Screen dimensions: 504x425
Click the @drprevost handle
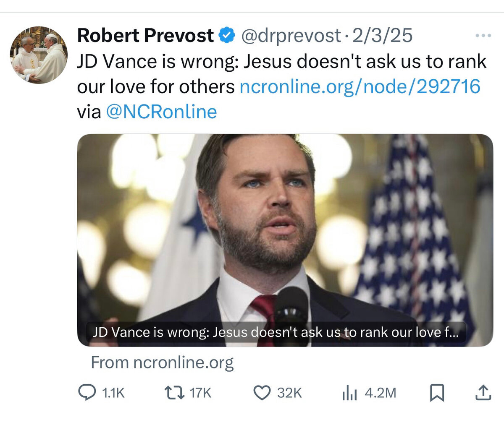pyautogui.click(x=291, y=36)
